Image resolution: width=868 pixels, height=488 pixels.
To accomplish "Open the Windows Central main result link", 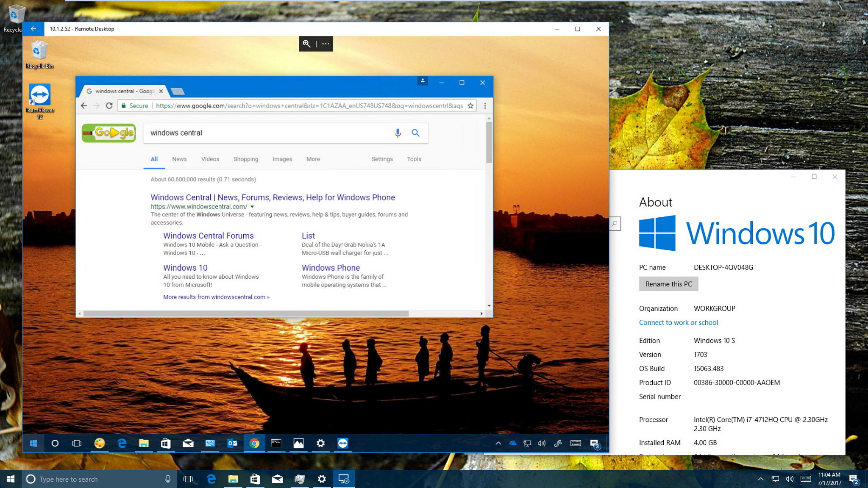I will coord(273,197).
